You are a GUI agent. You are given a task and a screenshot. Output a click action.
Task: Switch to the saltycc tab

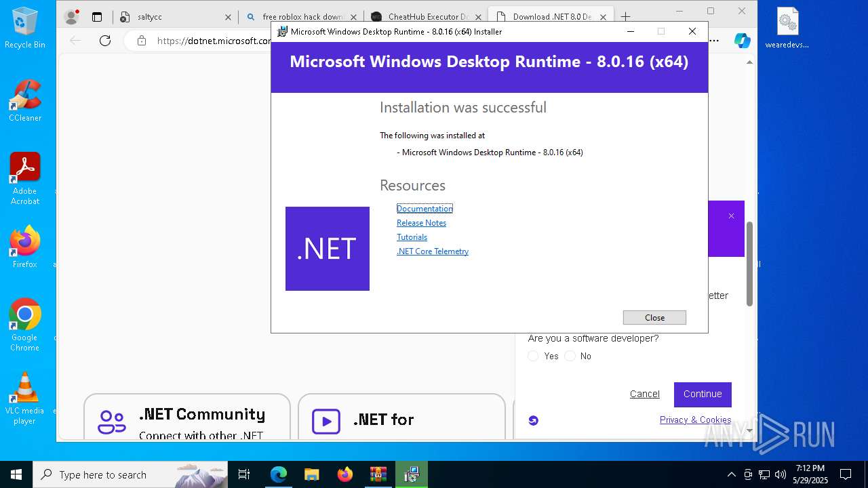[x=175, y=17]
